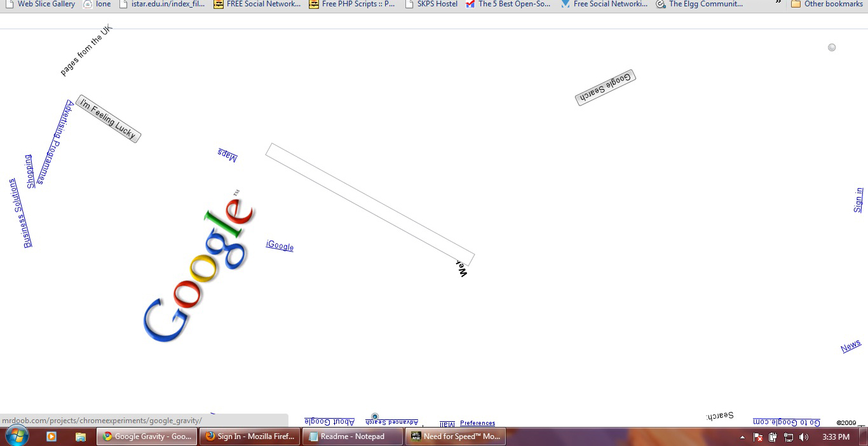Open the upside-down Advanced Search link
The width and height of the screenshot is (868, 446).
[x=391, y=422]
